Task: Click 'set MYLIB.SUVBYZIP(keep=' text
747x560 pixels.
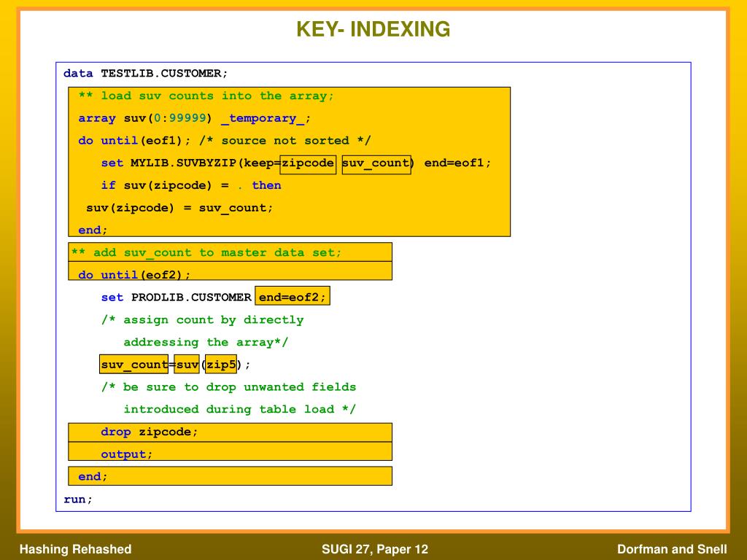Action: pos(190,163)
